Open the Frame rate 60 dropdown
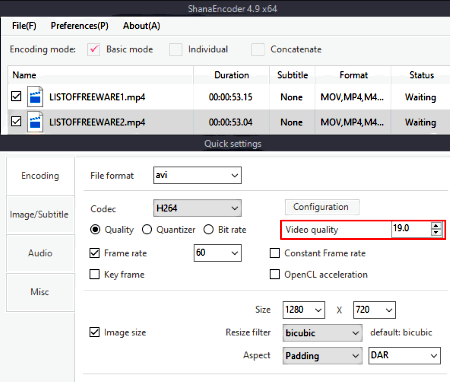Image resolution: width=450 pixels, height=382 pixels. [x=218, y=253]
